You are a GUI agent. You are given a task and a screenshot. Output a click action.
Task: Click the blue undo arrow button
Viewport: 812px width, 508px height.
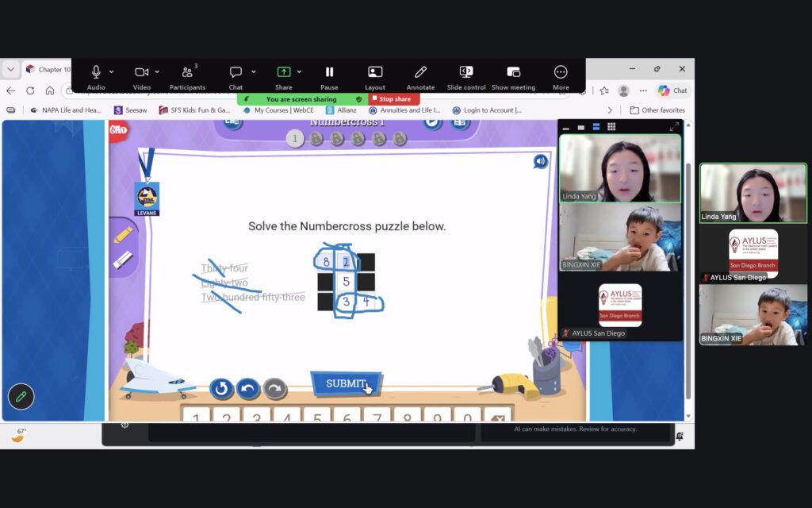coord(248,389)
